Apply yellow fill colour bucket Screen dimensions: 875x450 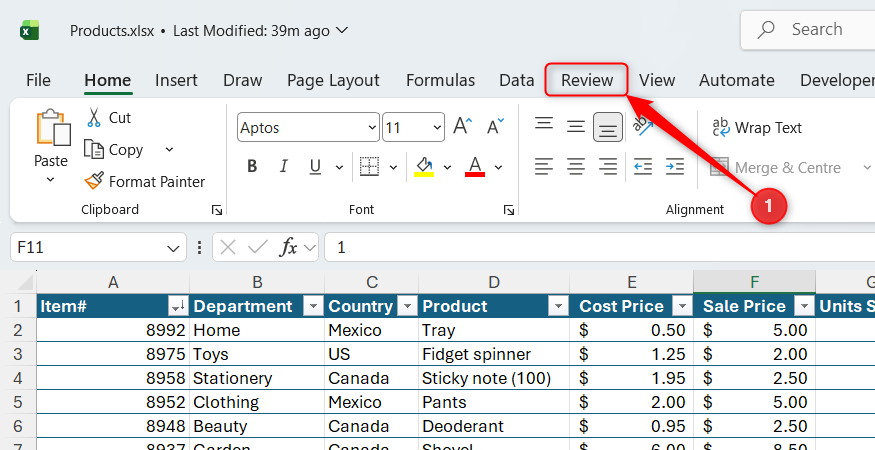click(424, 166)
